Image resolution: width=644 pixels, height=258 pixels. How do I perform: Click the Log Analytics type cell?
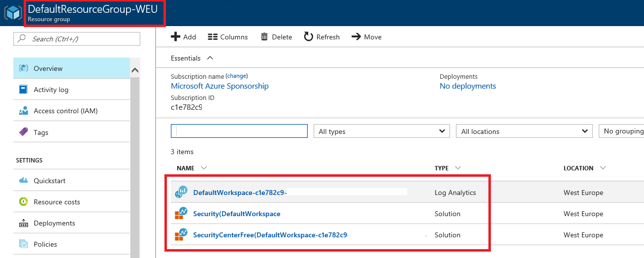(455, 193)
